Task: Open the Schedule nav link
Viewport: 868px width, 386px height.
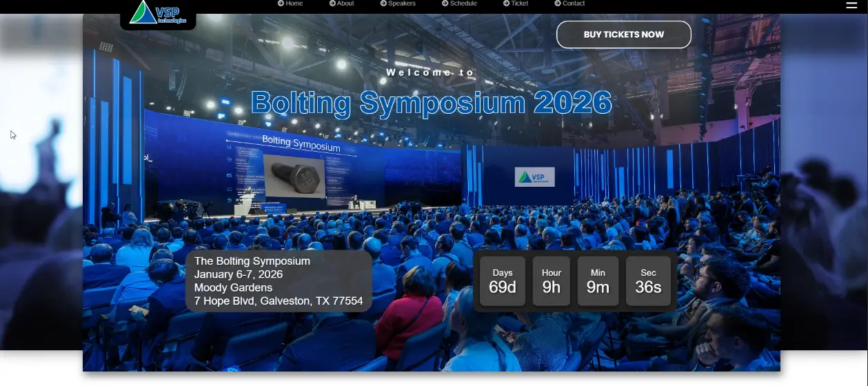Action: click(459, 3)
